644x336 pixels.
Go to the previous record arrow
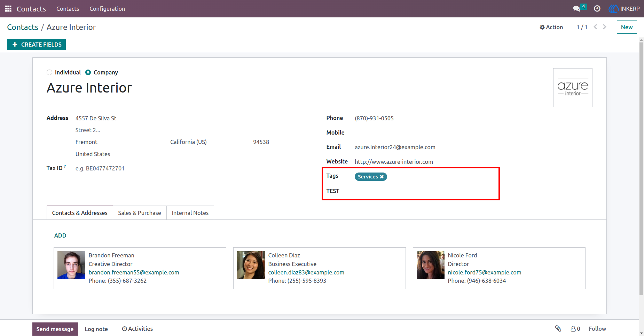pos(595,27)
